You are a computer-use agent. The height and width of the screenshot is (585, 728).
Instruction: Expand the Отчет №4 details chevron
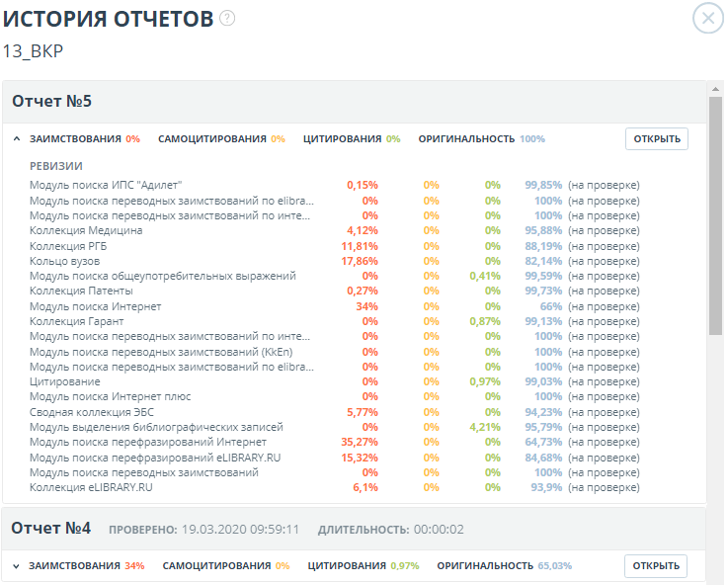17,566
